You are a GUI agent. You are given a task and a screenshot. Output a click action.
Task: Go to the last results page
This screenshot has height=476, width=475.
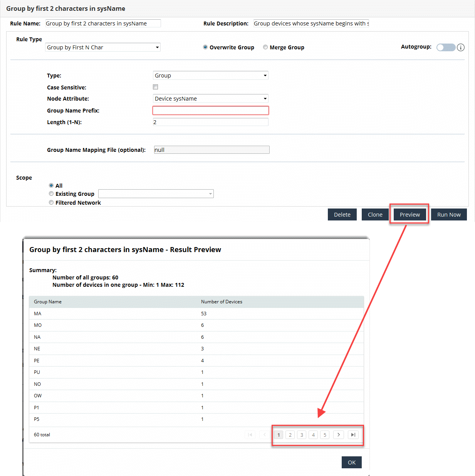(353, 435)
